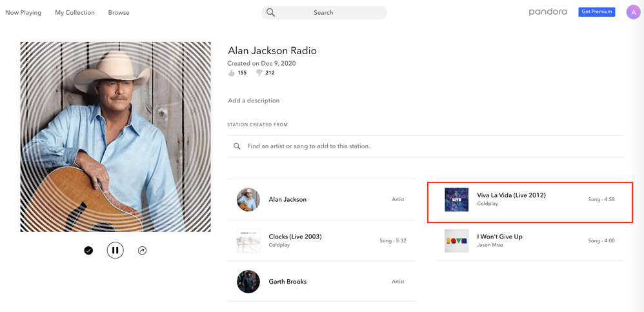The width and height of the screenshot is (644, 312).
Task: Click Viva La Vida album art
Action: click(x=456, y=200)
